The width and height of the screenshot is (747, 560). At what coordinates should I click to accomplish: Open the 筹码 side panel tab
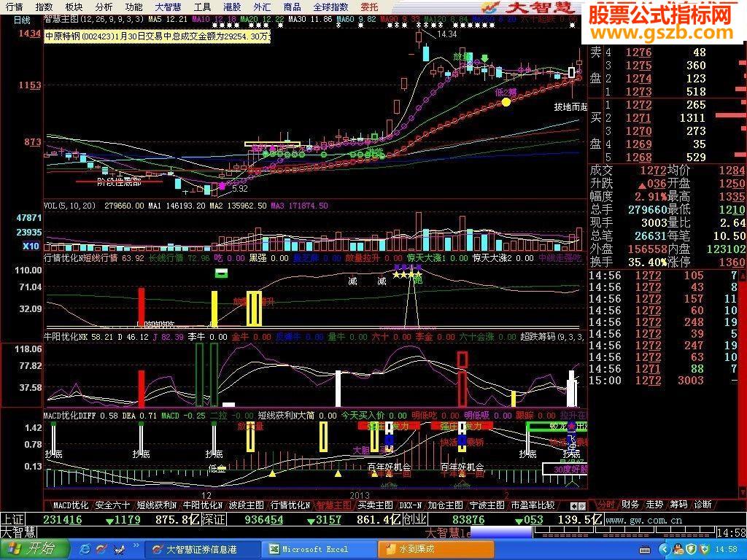(678, 505)
